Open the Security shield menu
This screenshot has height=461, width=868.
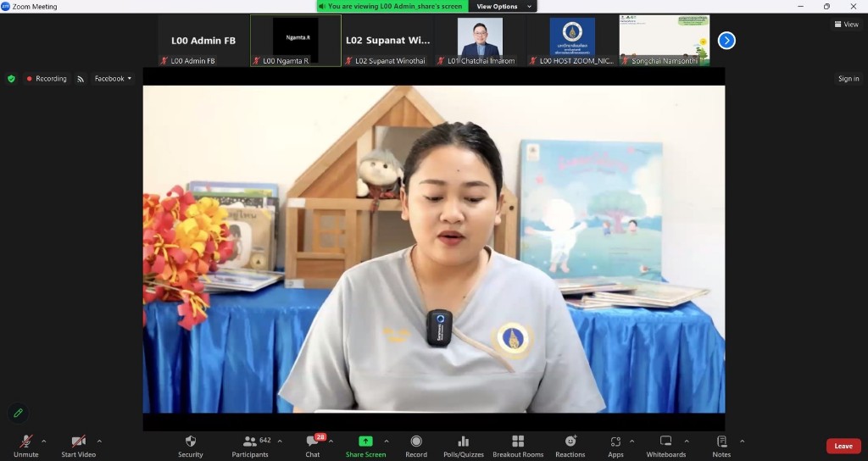coord(191,446)
